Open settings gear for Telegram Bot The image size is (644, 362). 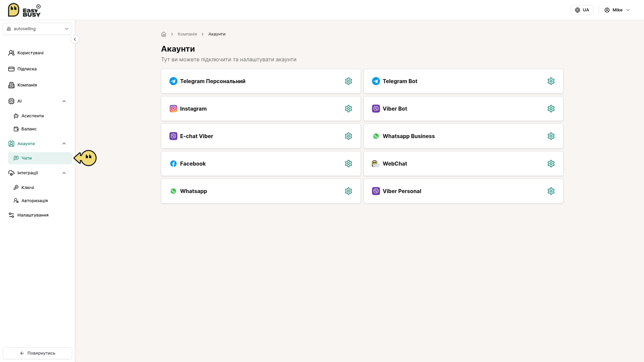551,81
